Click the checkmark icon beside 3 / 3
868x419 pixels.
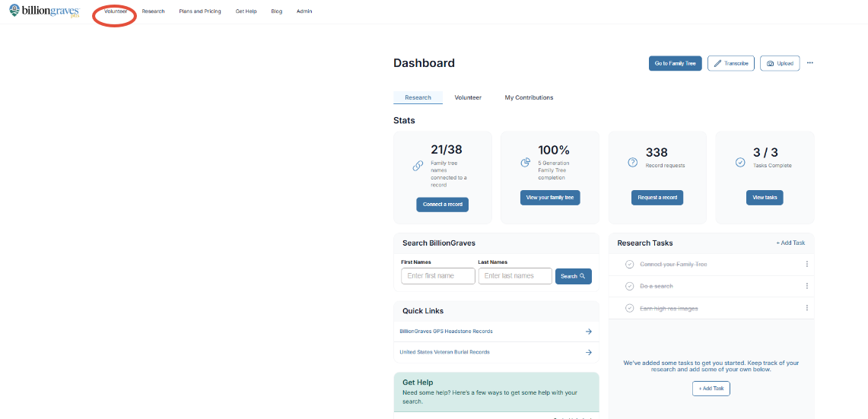[740, 162]
